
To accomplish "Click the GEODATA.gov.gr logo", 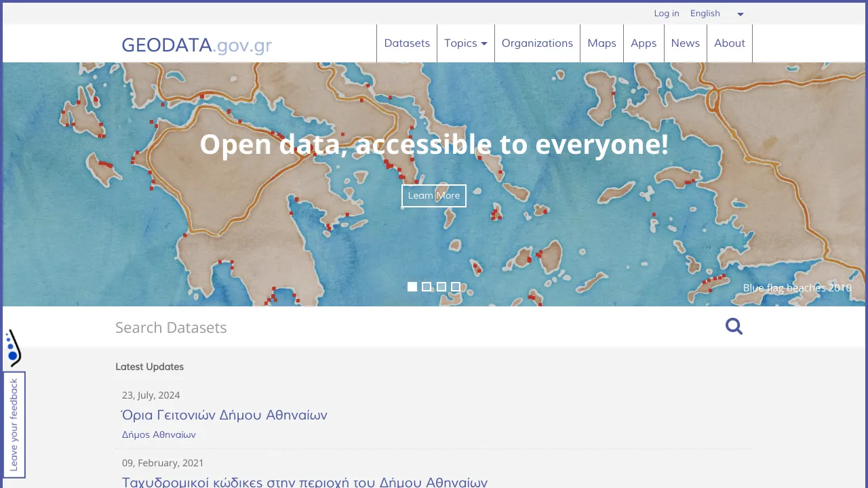I will pyautogui.click(x=197, y=45).
